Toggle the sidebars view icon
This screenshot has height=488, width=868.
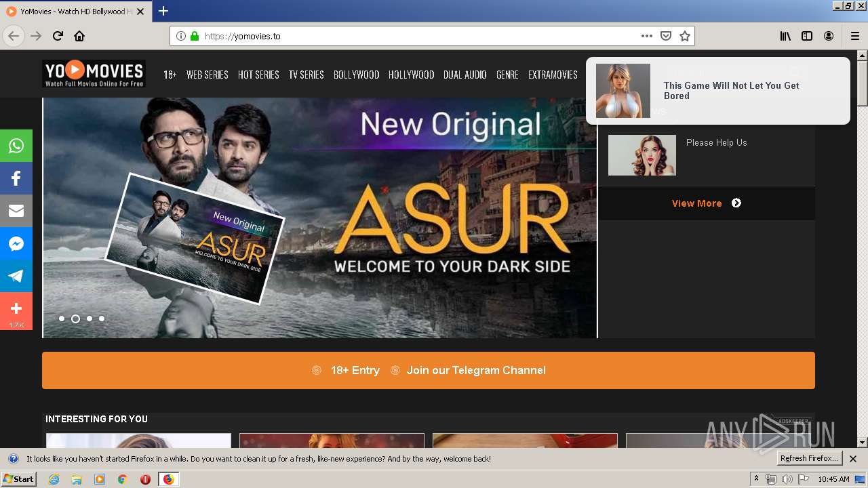pos(807,36)
